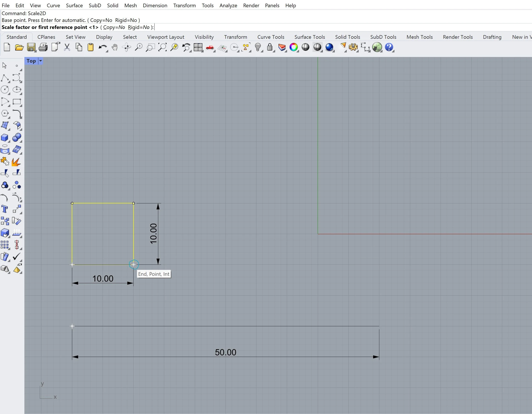Open the Transform menu
The image size is (532, 414).
[x=184, y=5]
